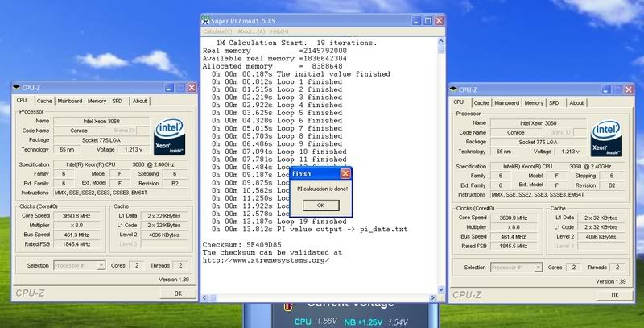Image resolution: width=644 pixels, height=328 pixels.
Task: Select CPU tab in right CPU-Z
Action: tap(459, 102)
